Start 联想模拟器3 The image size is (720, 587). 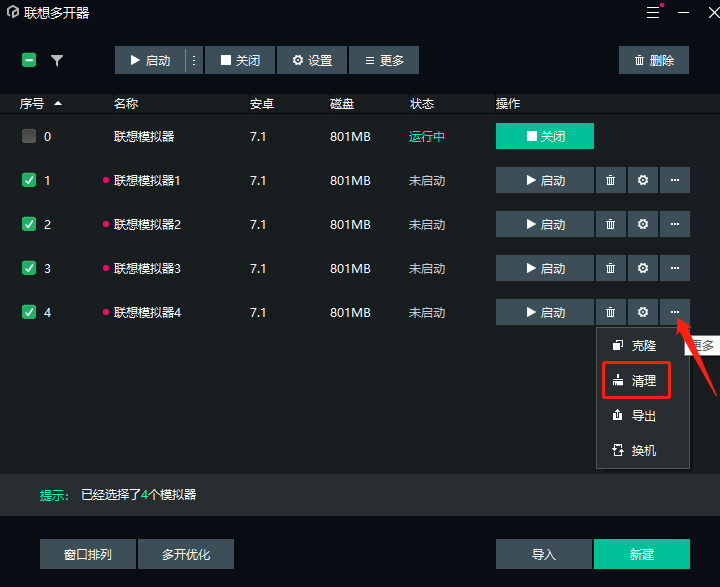[x=545, y=268]
